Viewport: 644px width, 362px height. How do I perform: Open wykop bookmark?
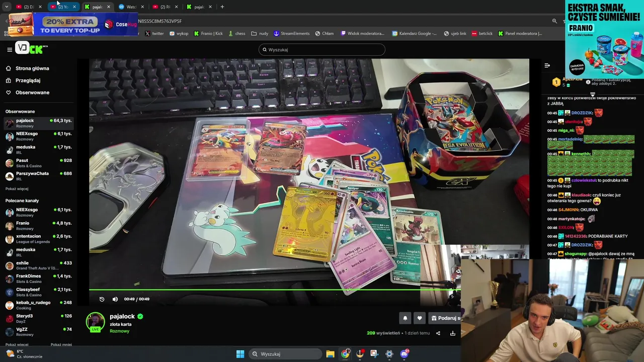coord(179,34)
